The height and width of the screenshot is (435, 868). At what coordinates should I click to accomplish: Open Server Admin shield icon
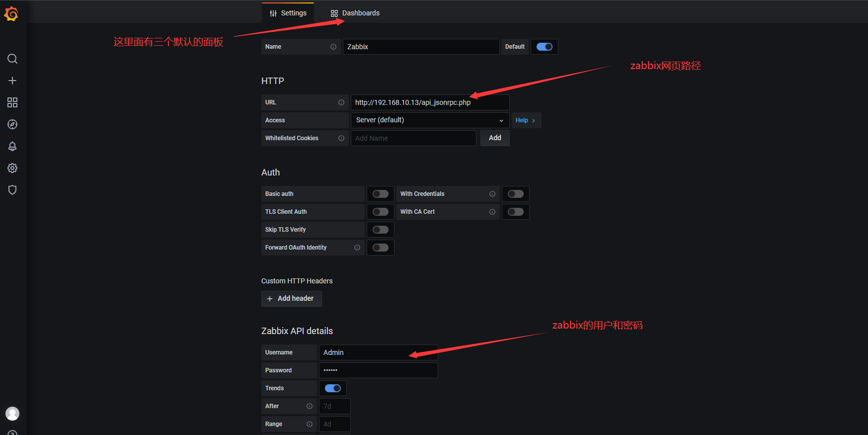tap(12, 190)
